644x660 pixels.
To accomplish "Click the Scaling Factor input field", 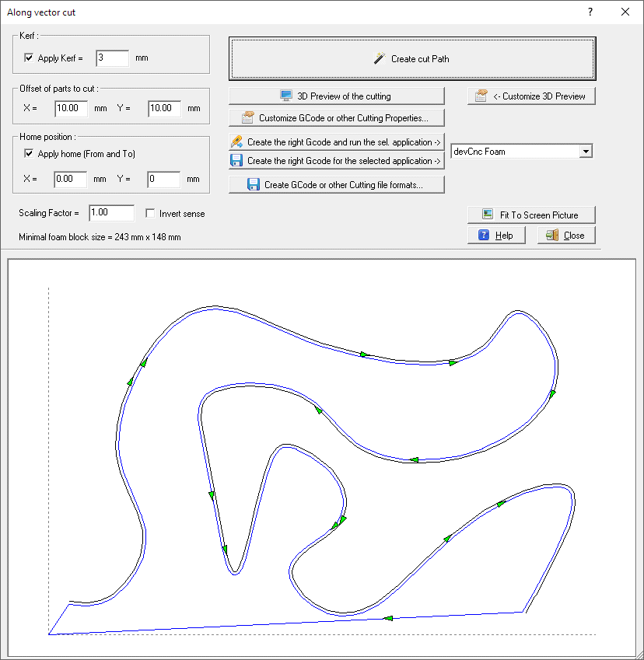I will click(111, 213).
